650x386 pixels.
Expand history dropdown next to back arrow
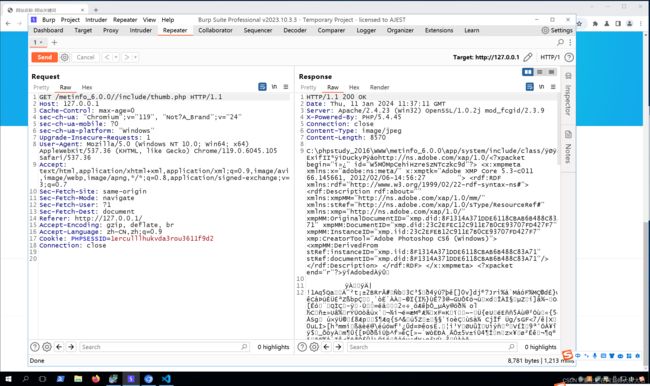116,57
